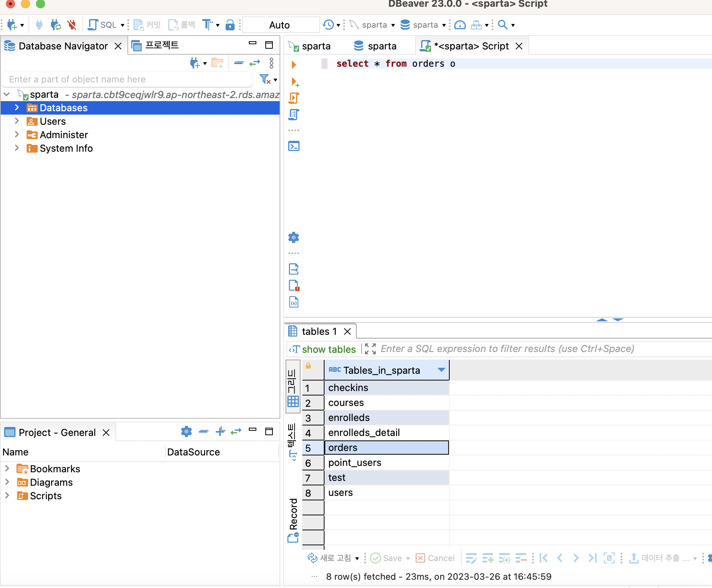Click collapse all icon in Database Navigator

click(x=239, y=63)
